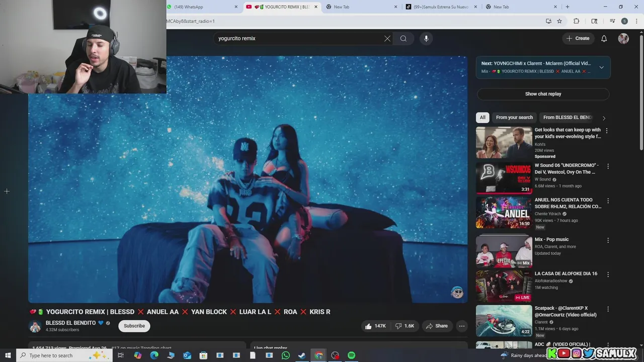Switch to the last New Tab
644x362 pixels.
(x=521, y=7)
